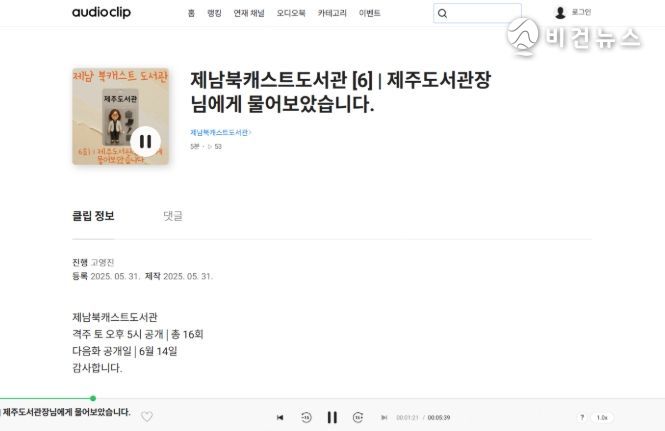This screenshot has height=431, width=665.
Task: Jump to the next track
Action: coord(384,417)
